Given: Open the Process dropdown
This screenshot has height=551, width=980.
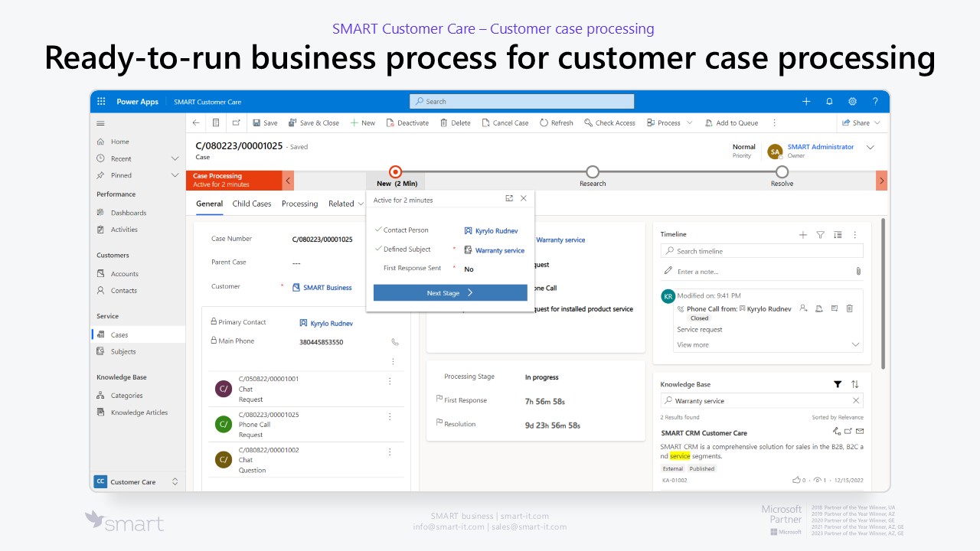Looking at the screenshot, I should tap(670, 122).
